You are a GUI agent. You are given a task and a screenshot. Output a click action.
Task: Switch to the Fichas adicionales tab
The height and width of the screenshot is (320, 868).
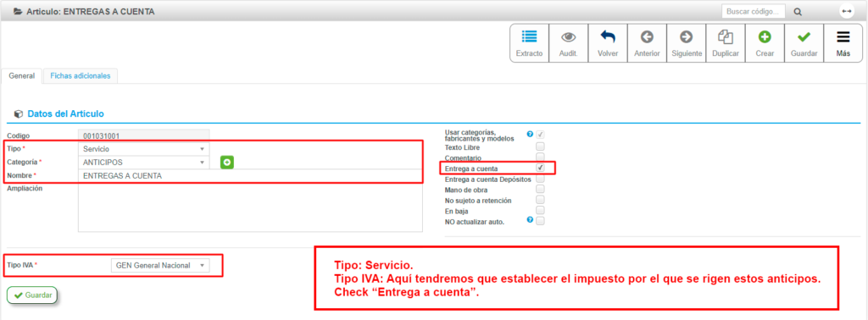tap(81, 75)
